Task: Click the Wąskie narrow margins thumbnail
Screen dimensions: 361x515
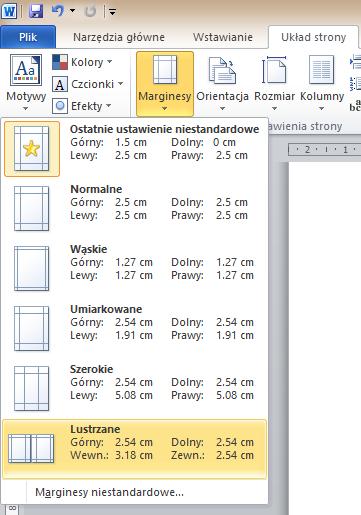Action: click(32, 269)
